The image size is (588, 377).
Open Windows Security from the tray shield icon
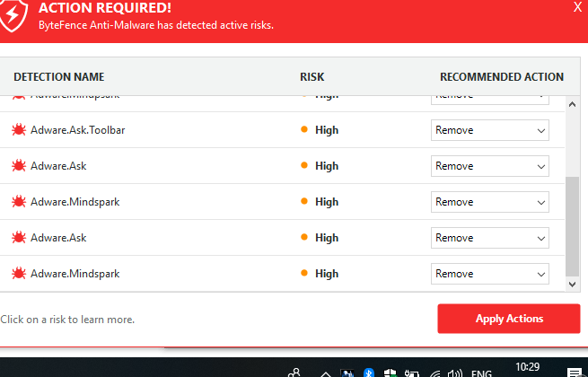pyautogui.click(x=391, y=373)
